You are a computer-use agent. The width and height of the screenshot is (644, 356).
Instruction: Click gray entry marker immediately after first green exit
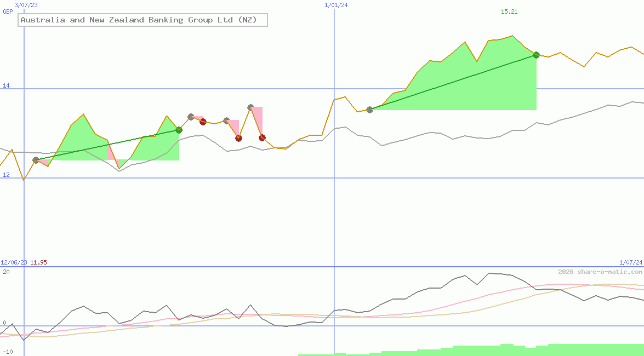(191, 117)
